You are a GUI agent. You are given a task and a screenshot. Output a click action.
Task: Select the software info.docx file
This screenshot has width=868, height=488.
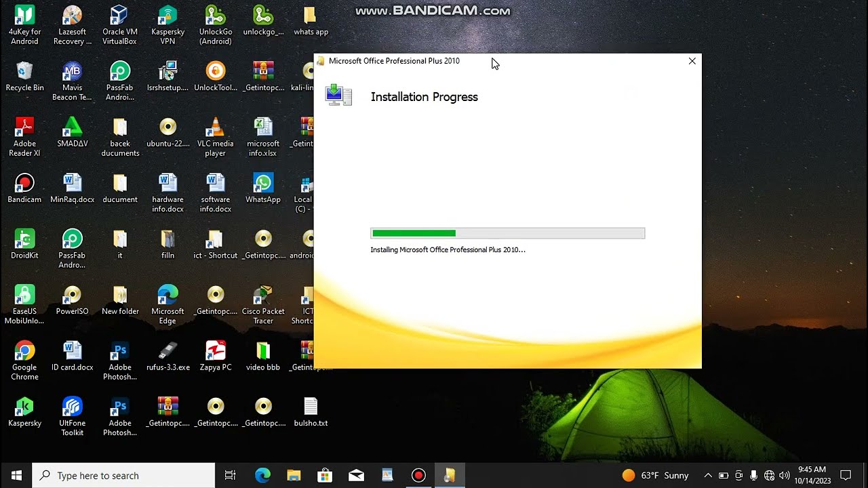[216, 193]
